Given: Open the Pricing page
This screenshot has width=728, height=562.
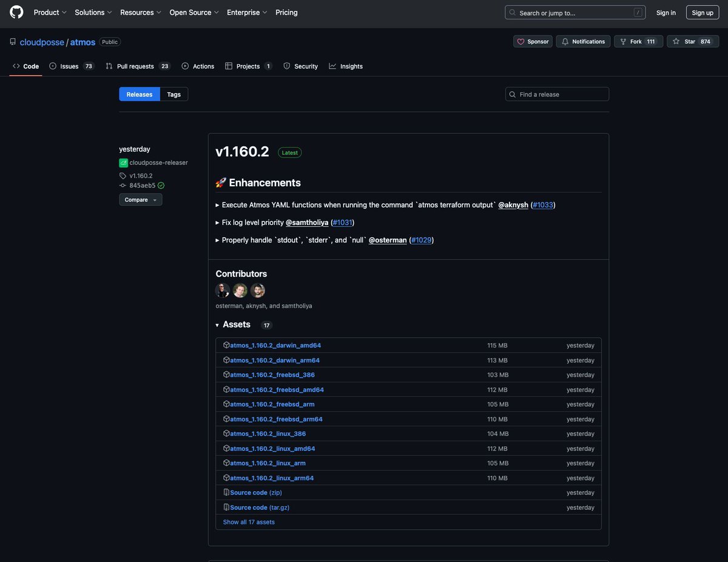Looking at the screenshot, I should pyautogui.click(x=286, y=12).
